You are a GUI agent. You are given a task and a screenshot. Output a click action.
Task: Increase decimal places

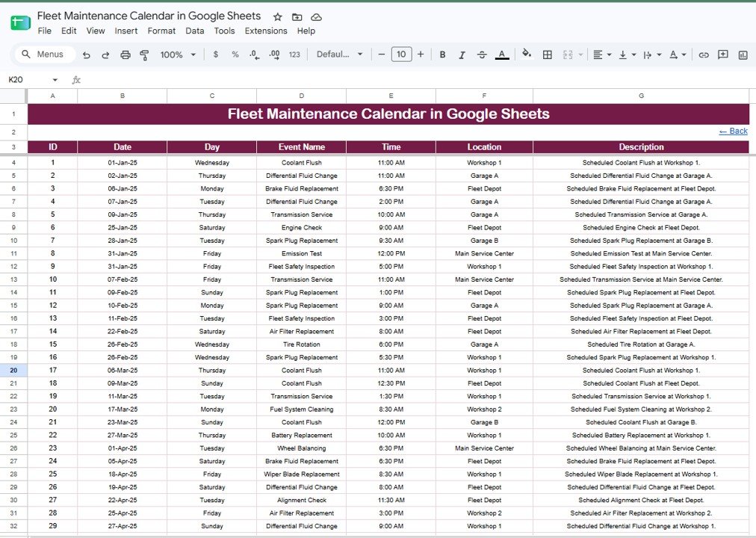(274, 55)
